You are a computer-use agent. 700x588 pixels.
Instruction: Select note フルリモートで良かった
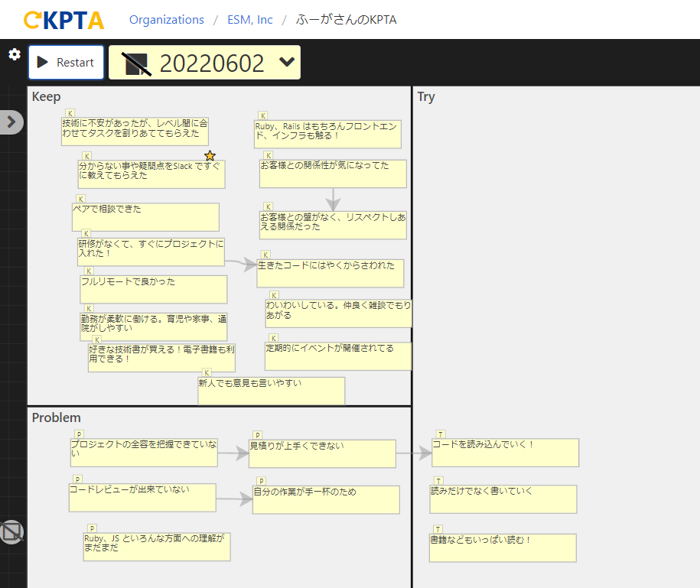tap(154, 290)
